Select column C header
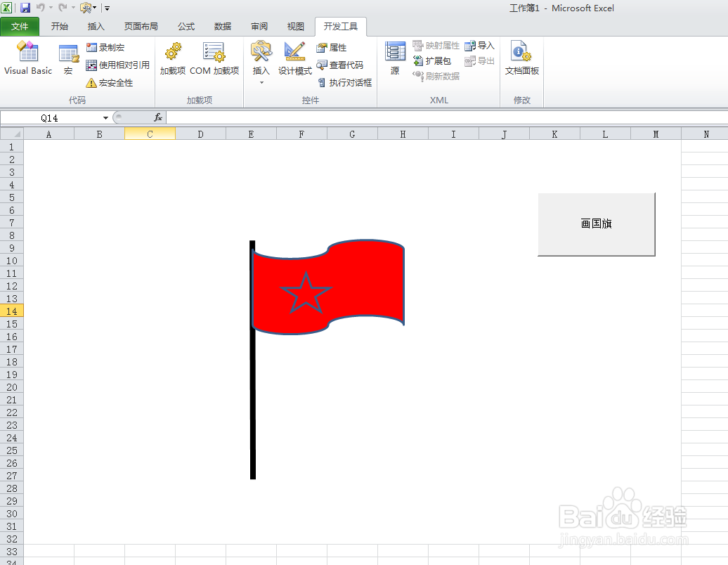 (150, 134)
